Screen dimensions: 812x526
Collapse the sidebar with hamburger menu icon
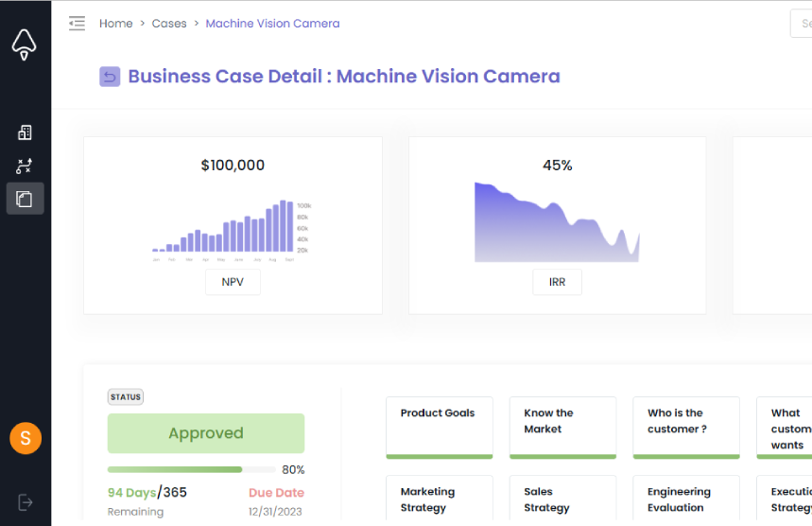(x=77, y=24)
